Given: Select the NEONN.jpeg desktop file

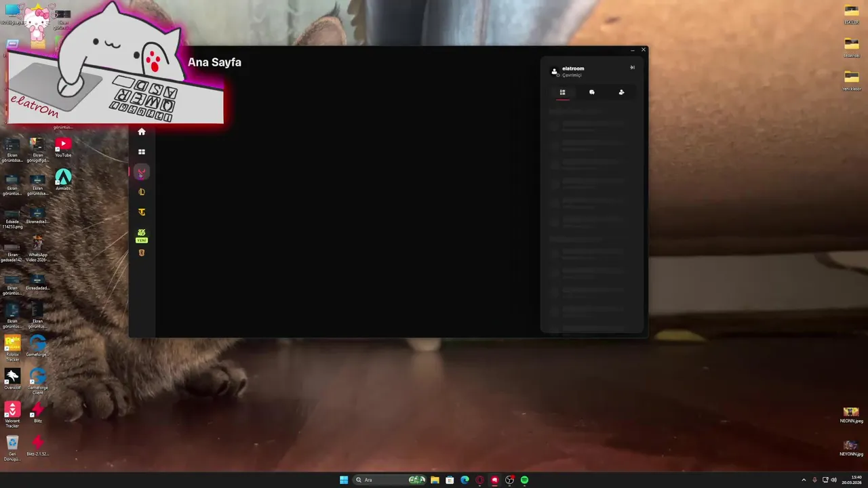Looking at the screenshot, I should point(851,415).
